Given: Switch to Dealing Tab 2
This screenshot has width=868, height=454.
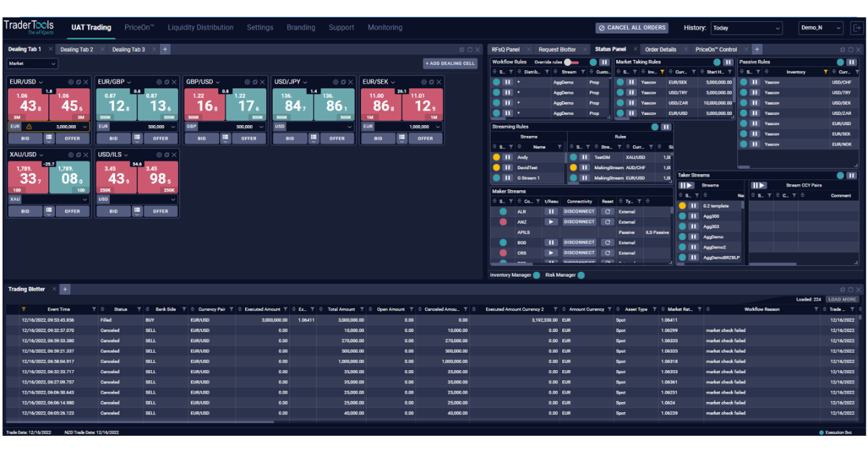Looking at the screenshot, I should click(77, 49).
